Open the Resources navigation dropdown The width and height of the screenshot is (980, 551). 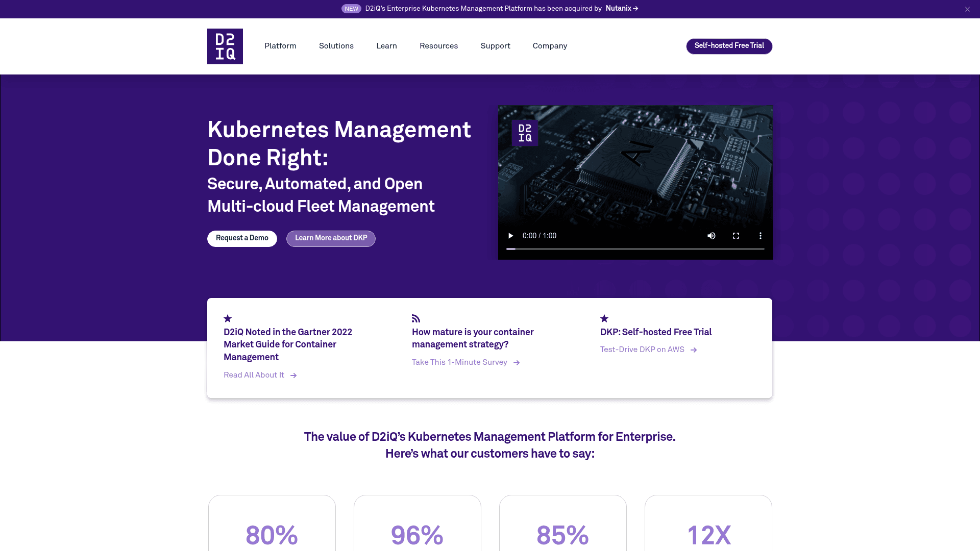coord(438,46)
